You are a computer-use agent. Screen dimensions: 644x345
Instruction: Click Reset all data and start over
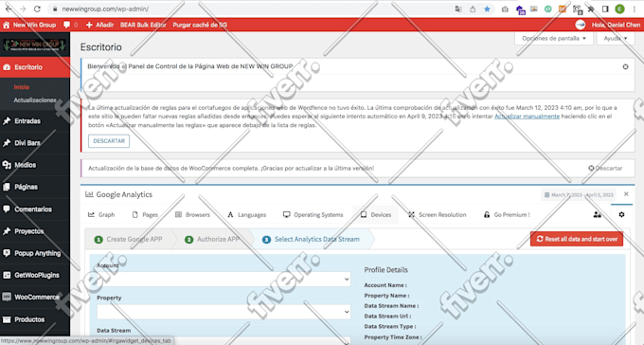577,239
